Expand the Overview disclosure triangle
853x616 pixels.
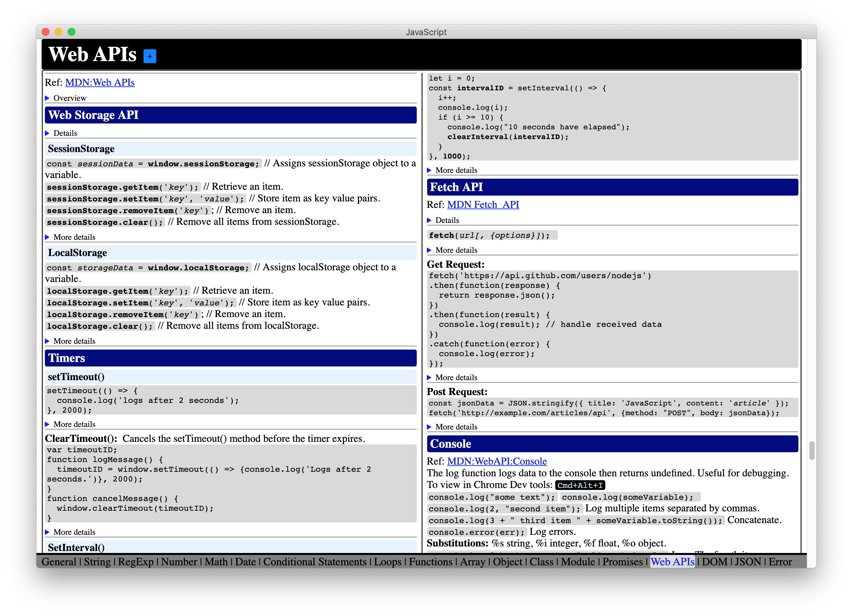tap(47, 98)
